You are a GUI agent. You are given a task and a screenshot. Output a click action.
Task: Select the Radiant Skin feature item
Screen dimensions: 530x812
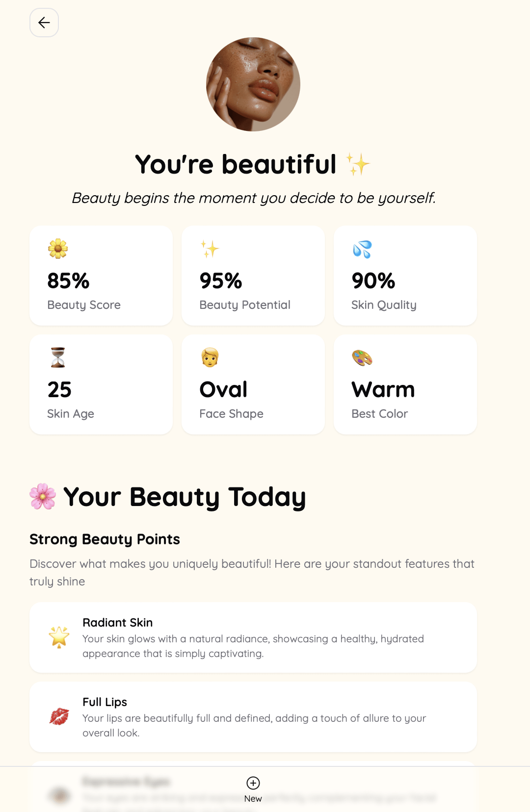253,637
